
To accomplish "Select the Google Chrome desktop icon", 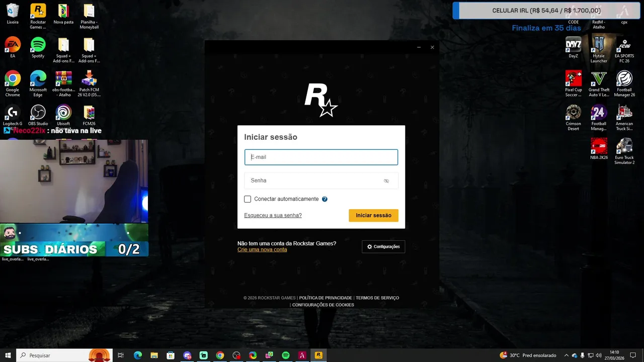I will pos(13,83).
